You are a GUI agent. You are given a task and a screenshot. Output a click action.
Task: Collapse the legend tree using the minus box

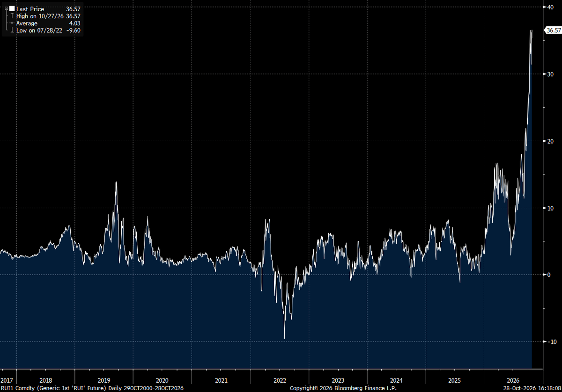[x=6, y=9]
